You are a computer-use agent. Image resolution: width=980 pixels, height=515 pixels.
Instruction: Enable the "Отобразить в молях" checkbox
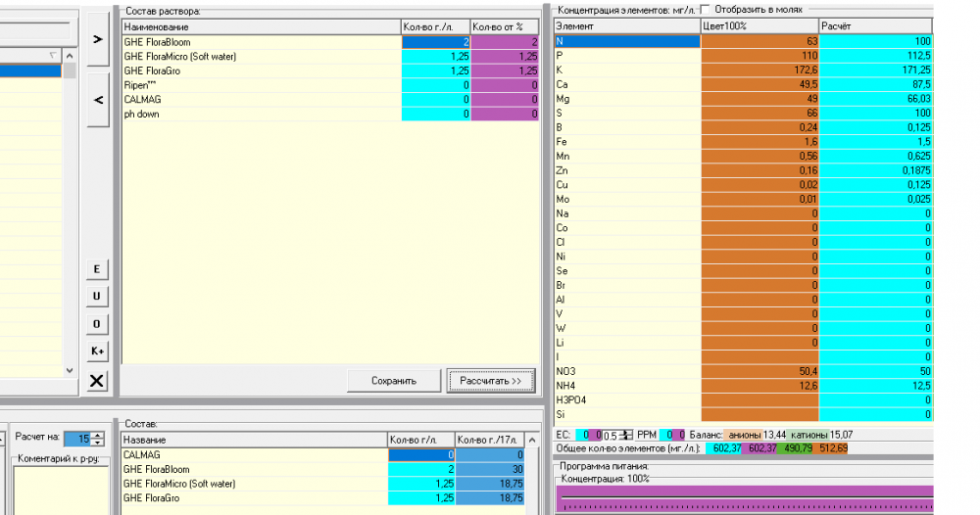coord(705,10)
